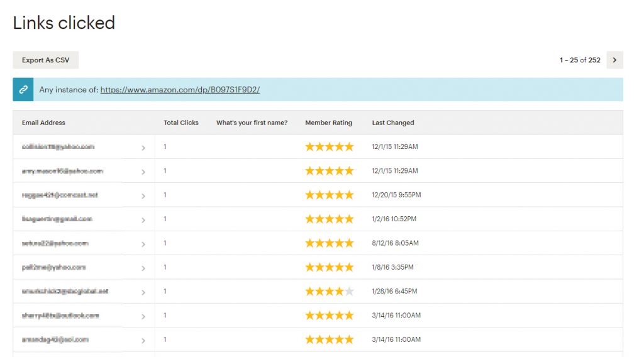This screenshot has height=357, width=644.
Task: Click the "What's your first name?" column header
Action: tap(252, 123)
